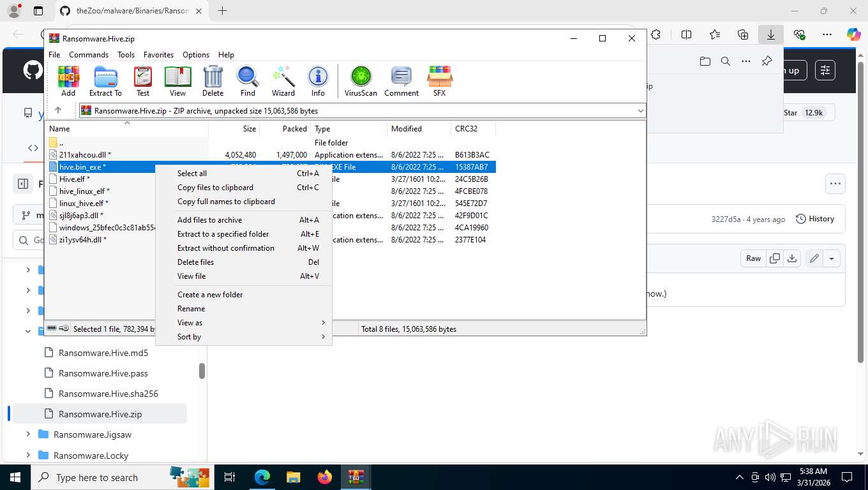The image size is (868, 490).
Task: Choose Rename in context menu
Action: (244, 309)
